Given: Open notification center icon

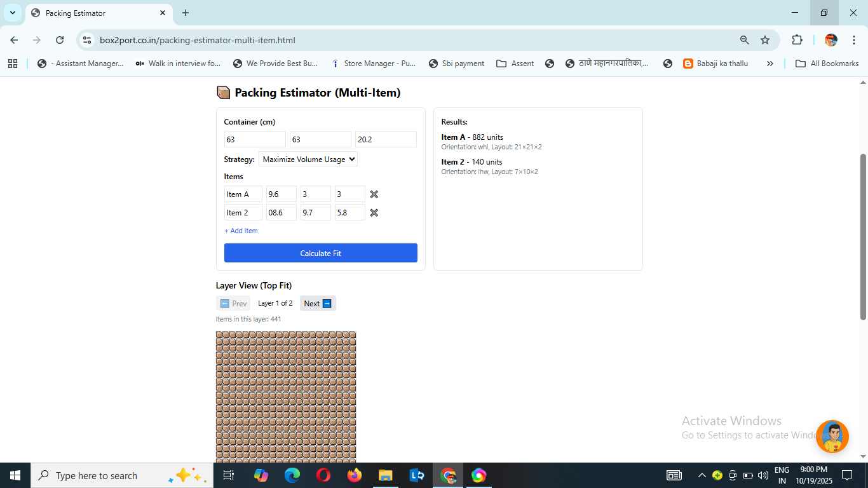Looking at the screenshot, I should pos(846,475).
